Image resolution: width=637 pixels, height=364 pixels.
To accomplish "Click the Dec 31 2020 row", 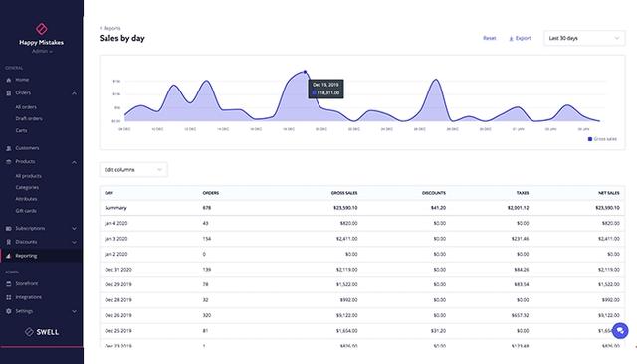I will point(362,270).
